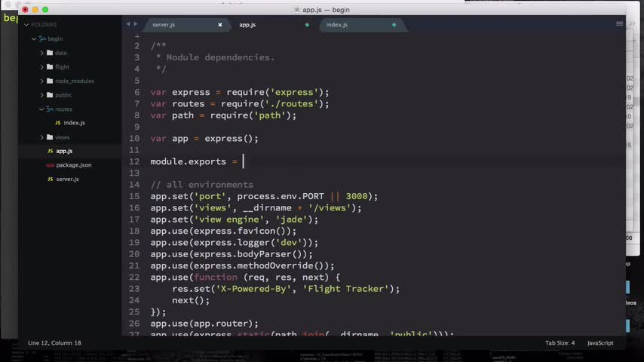Close the server.js tab
The image size is (644, 362).
220,25
